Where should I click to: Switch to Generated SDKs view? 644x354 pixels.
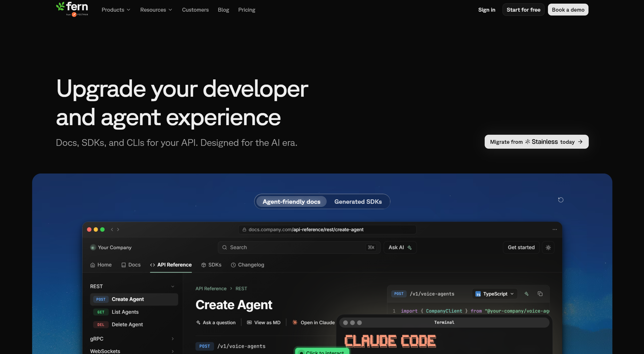click(358, 202)
